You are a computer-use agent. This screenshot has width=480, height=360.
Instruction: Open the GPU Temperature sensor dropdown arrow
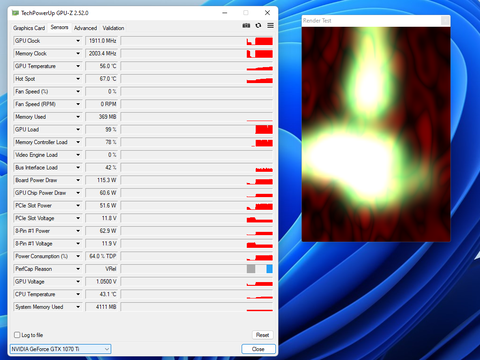pos(78,66)
